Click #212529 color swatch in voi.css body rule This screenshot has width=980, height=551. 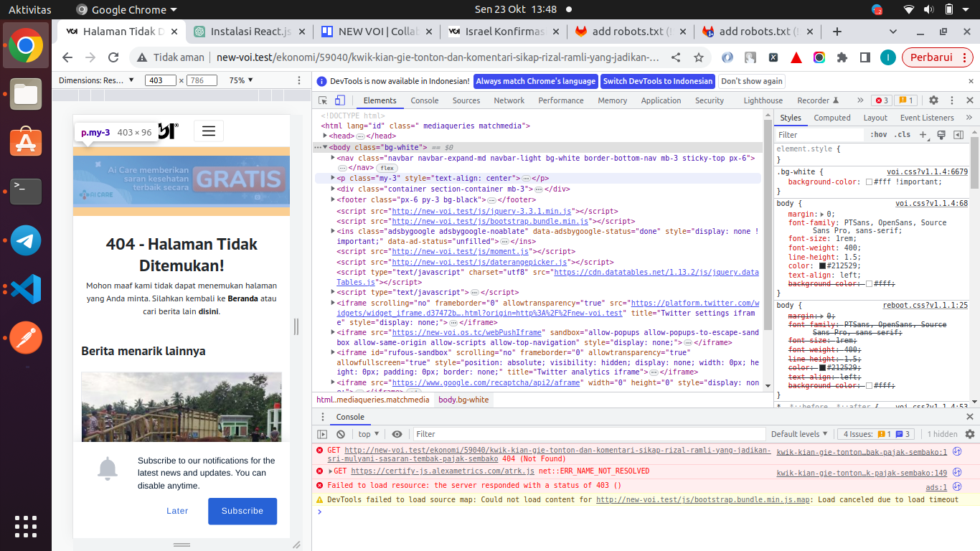823,265
